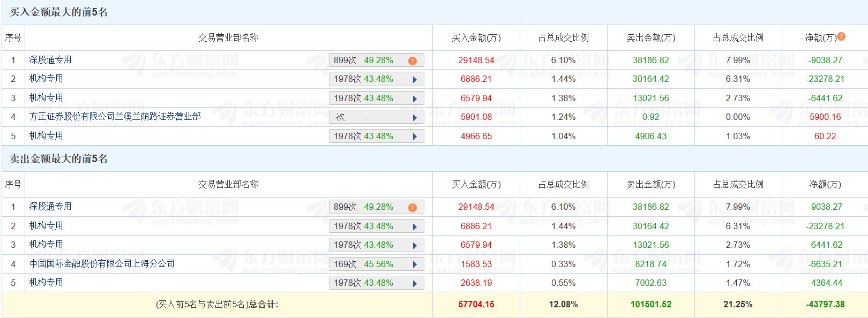Open the 中国国际金融股份有限公司上海分公司 link
Image resolution: width=868 pixels, height=318 pixels.
pos(102,264)
